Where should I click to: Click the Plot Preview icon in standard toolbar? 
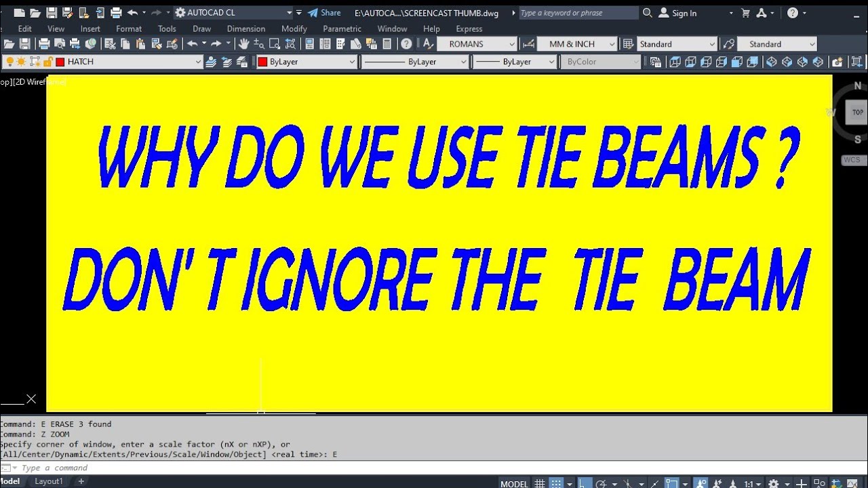pos(60,43)
